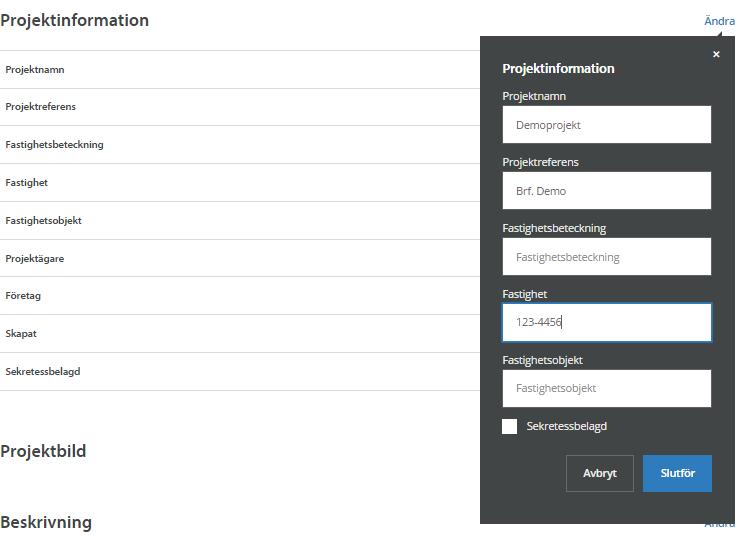Image resolution: width=739 pixels, height=545 pixels.
Task: Close the Projektinformation popup with X
Action: pyautogui.click(x=716, y=54)
